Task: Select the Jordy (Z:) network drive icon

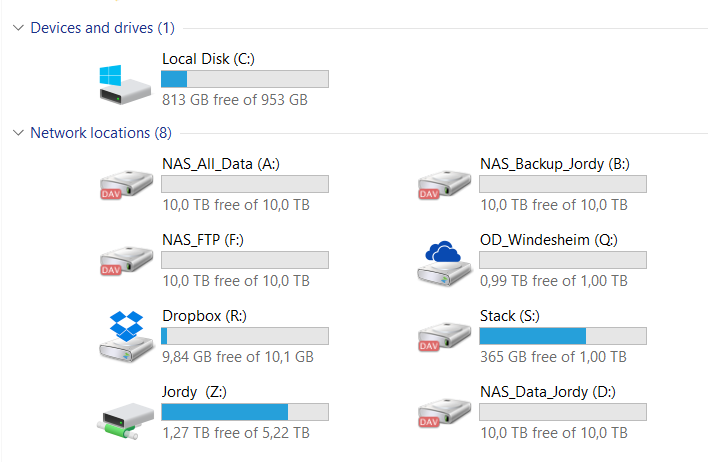Action: click(x=126, y=420)
